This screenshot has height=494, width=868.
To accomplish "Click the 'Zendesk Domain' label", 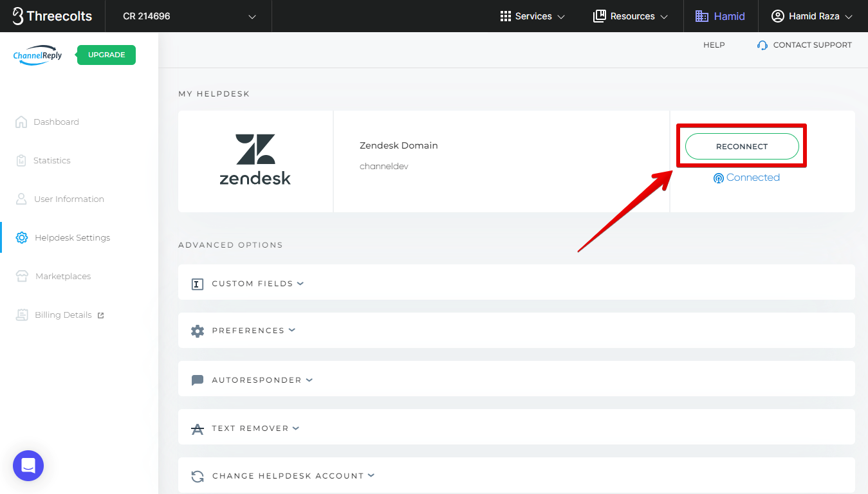I will click(x=399, y=145).
